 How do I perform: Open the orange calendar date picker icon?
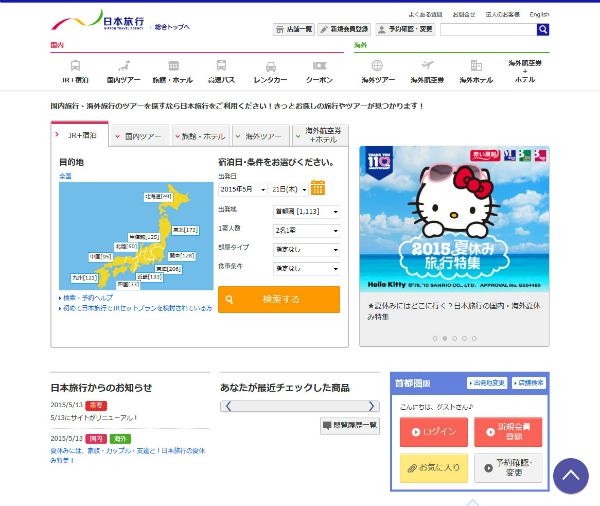point(318,188)
